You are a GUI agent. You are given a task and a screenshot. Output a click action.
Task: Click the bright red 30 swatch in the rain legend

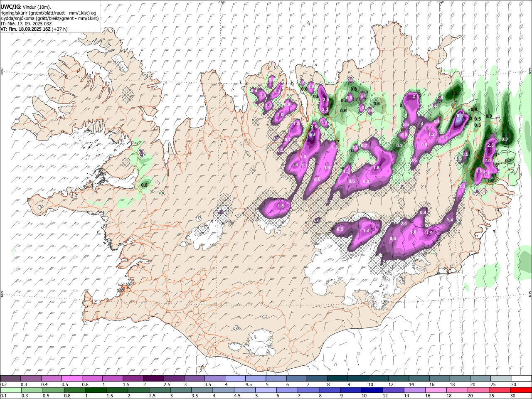(x=520, y=390)
